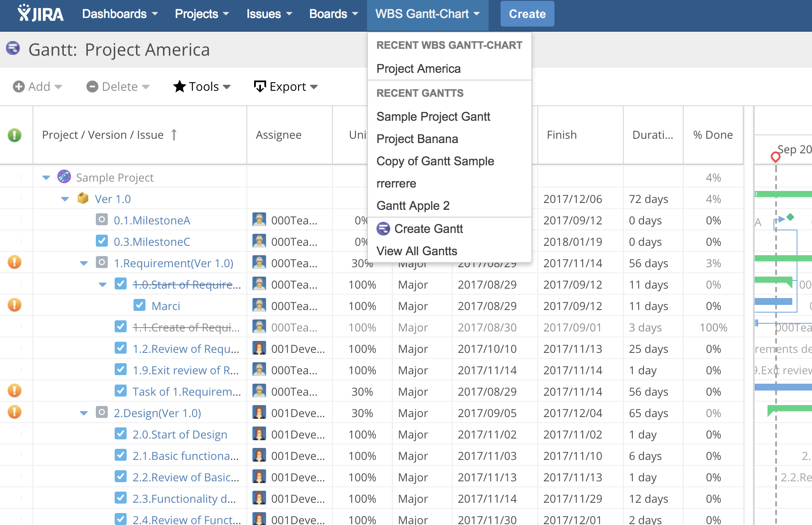Toggle the Marci issue checkbox
Image resolution: width=812 pixels, height=525 pixels.
pos(139,305)
